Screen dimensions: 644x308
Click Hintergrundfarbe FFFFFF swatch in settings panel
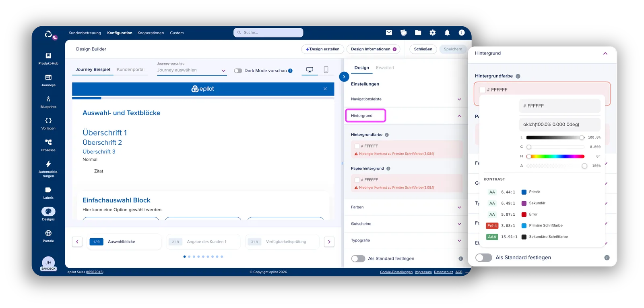pos(357,146)
